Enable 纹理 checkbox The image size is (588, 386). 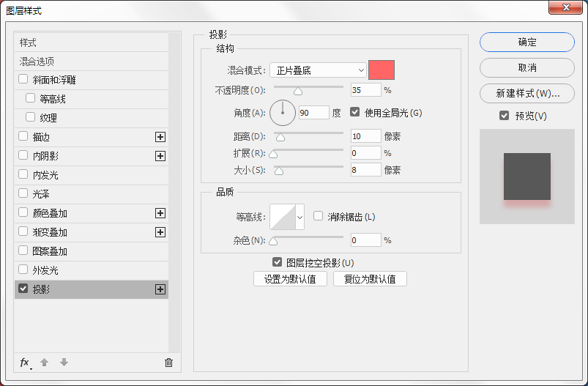(x=30, y=117)
